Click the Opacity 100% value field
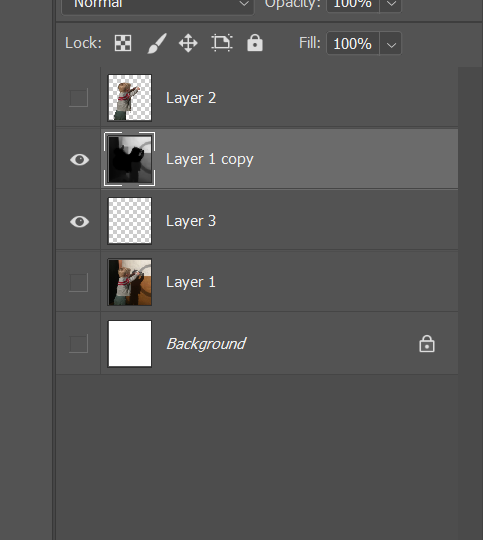Viewport: 483px width, 540px height. click(353, 5)
